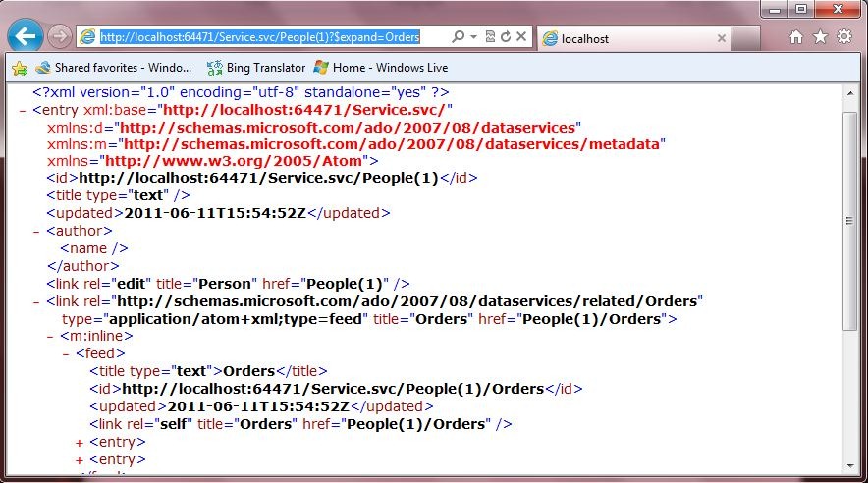Open the Home page icon

796,37
